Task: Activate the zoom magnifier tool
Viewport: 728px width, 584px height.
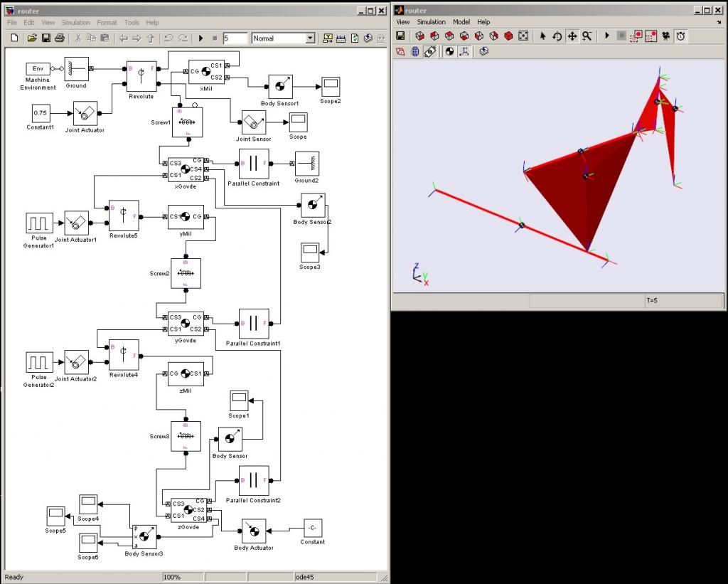Action: coord(587,36)
